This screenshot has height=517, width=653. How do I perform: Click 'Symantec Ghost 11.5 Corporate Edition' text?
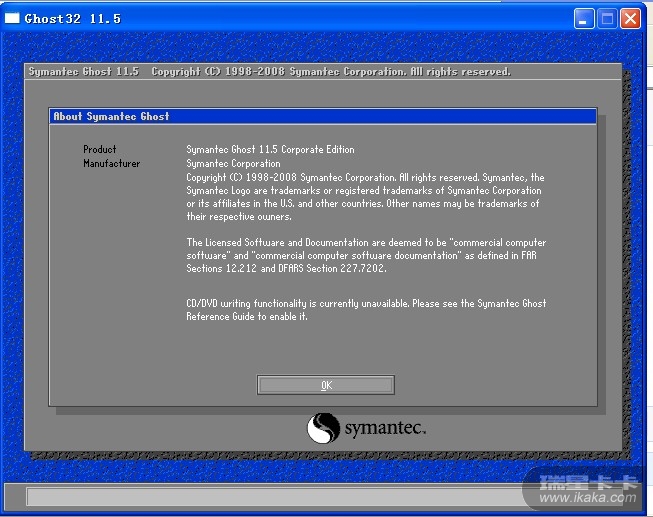tap(270, 149)
